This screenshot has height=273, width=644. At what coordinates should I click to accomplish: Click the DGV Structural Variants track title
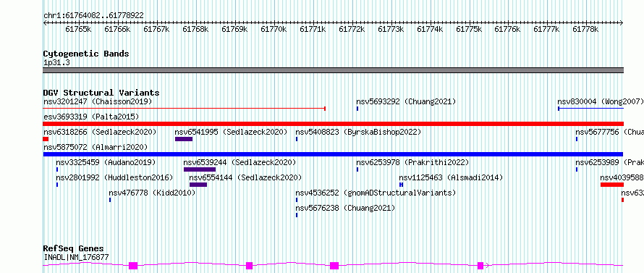pyautogui.click(x=101, y=93)
